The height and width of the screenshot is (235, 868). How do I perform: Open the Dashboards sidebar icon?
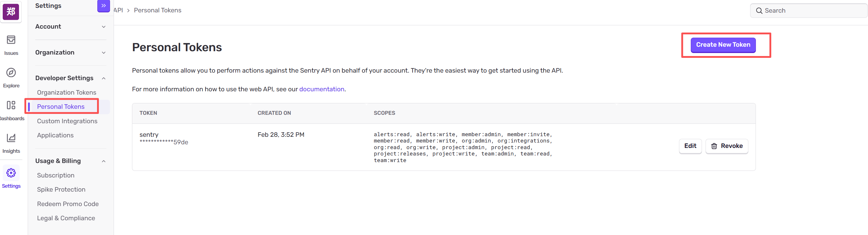[x=11, y=105]
